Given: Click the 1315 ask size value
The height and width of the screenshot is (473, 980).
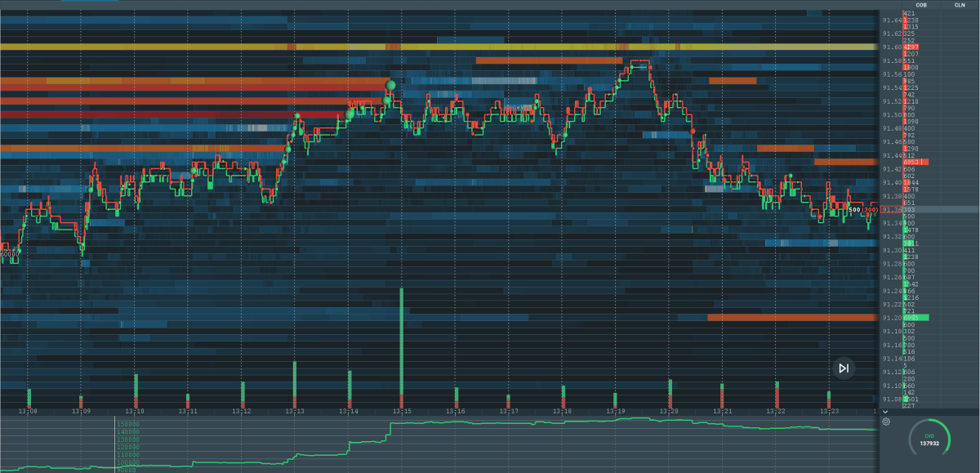Looking at the screenshot, I should pos(911,26).
